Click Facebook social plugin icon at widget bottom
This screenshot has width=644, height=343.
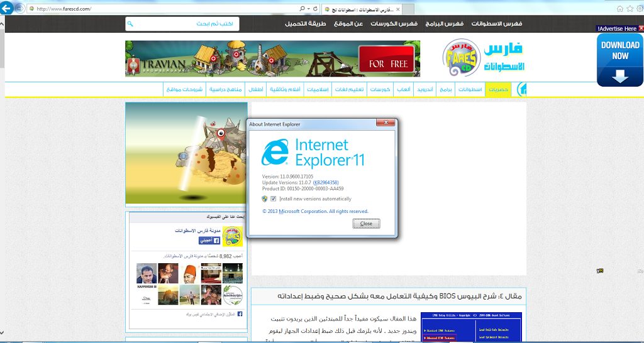[240, 314]
